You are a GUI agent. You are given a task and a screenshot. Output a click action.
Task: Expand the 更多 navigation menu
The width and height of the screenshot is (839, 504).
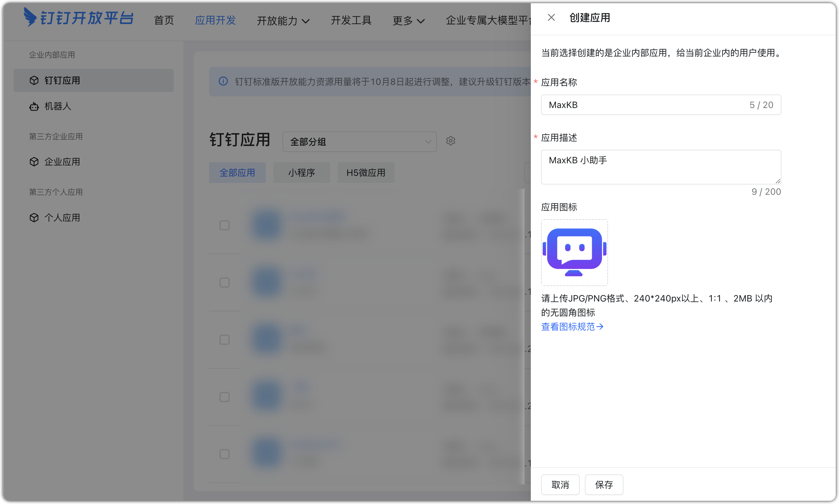point(408,21)
